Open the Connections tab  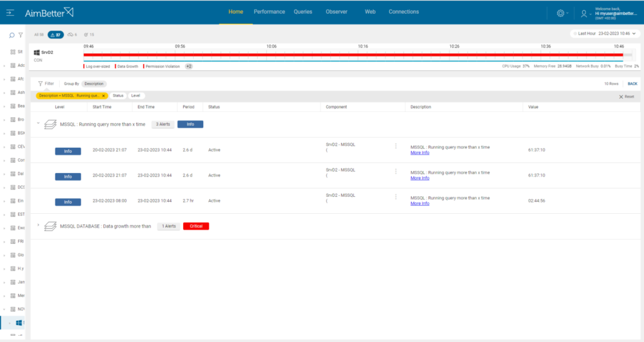404,12
